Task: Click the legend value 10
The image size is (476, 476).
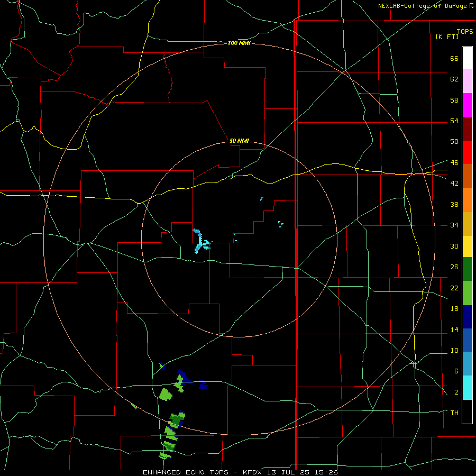Action: tap(454, 350)
